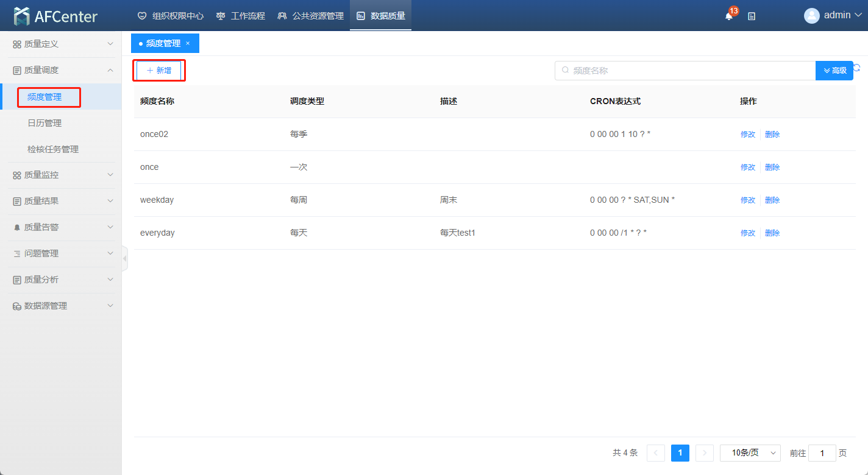Screen dimensions: 868x475
Task: Close the 频度管理 tab
Action: pyautogui.click(x=188, y=43)
